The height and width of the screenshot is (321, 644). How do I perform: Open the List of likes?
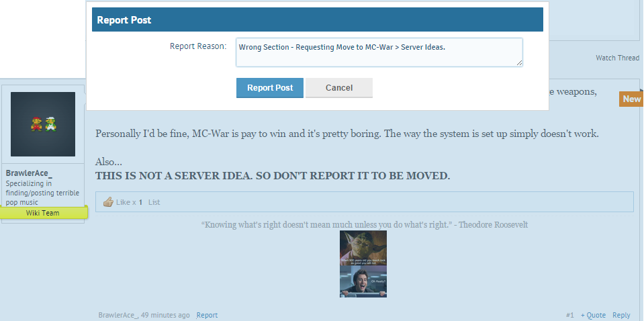tap(154, 202)
